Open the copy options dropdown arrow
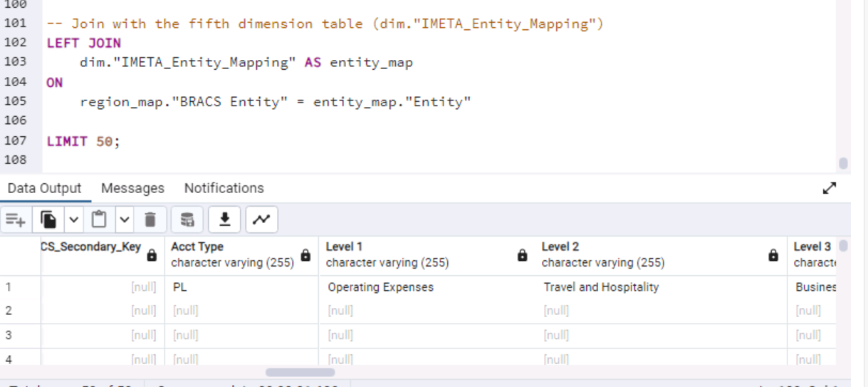Viewport: 868px width, 387px height. (74, 220)
